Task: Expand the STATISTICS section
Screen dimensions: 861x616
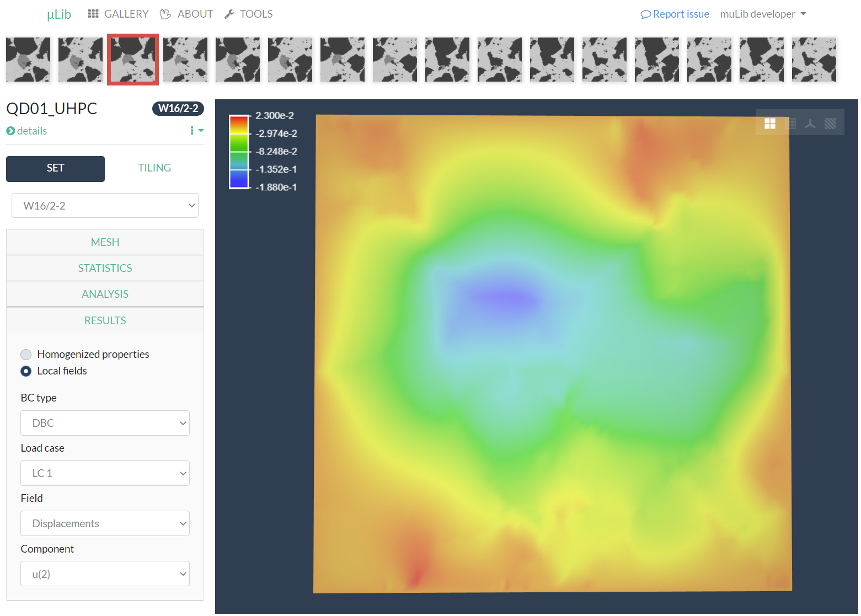Action: coord(105,268)
